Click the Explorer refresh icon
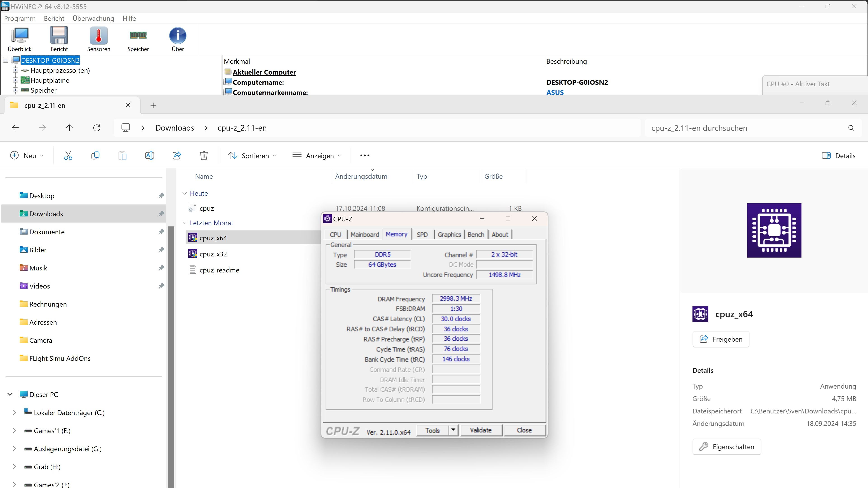Image resolution: width=868 pixels, height=488 pixels. pos(97,128)
